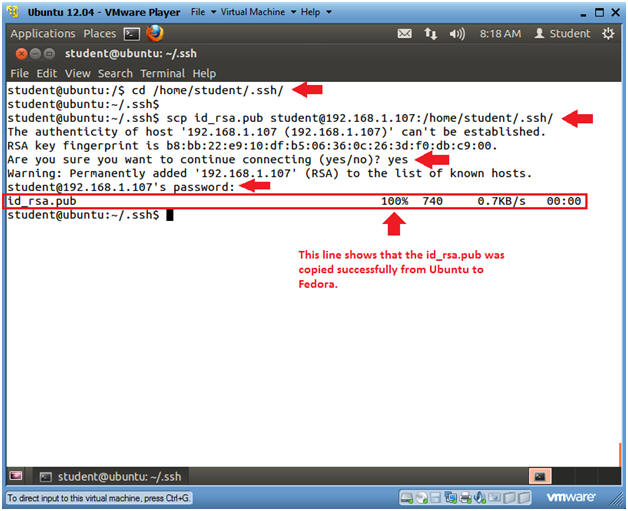Open the Places menu
Image resolution: width=628 pixels, height=511 pixels.
100,34
